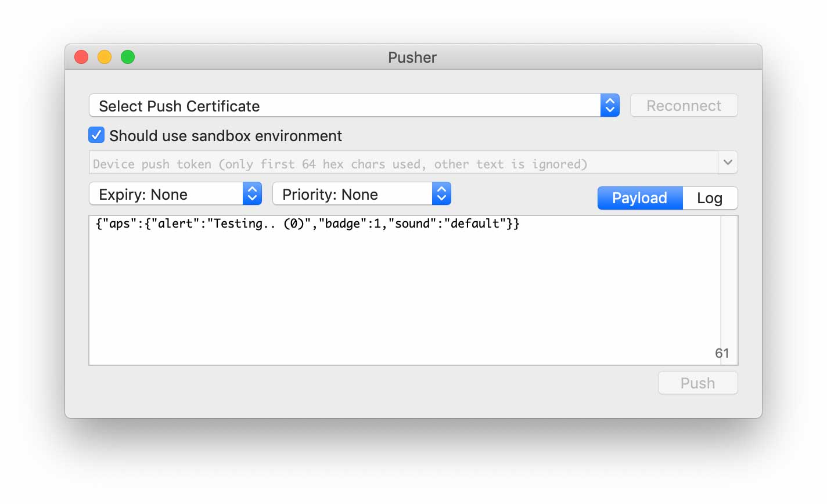Click the device token history chevron
The image size is (827, 504).
(728, 163)
